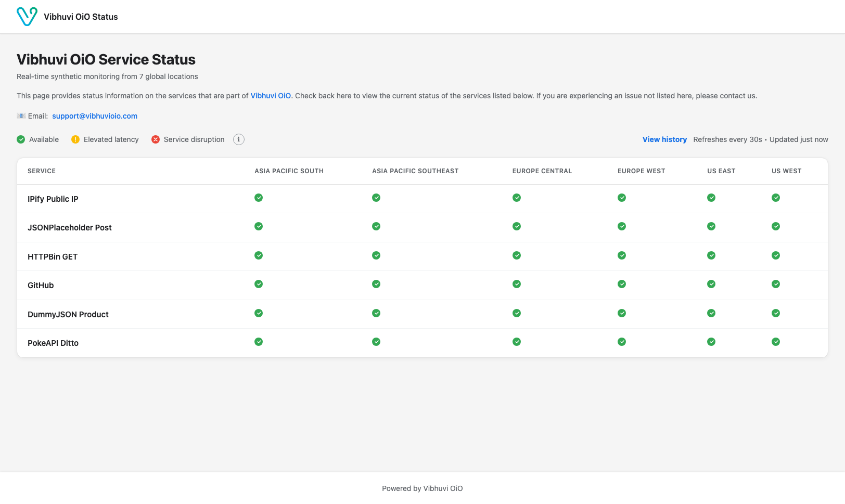Click IPify Public IP Asia Pacific South status

coord(259,198)
